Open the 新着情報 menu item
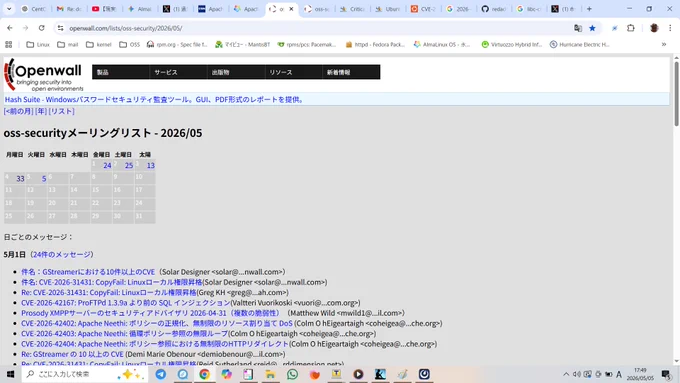Viewport: 680px width, 383px height. pos(351,72)
